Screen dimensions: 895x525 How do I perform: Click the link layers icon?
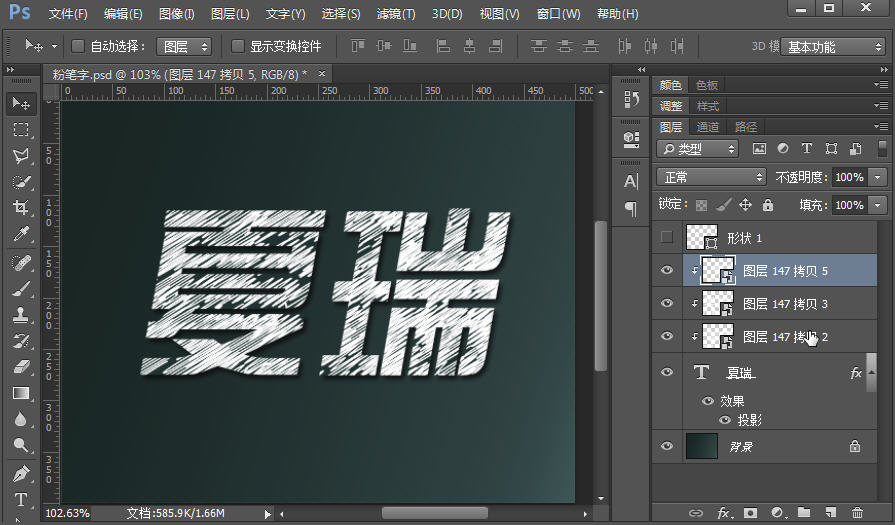coord(696,512)
